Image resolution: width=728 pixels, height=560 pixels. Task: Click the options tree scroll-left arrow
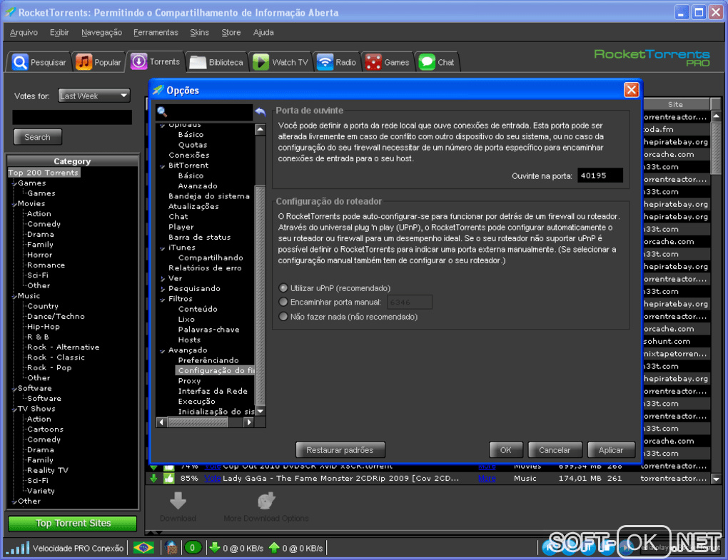161,422
